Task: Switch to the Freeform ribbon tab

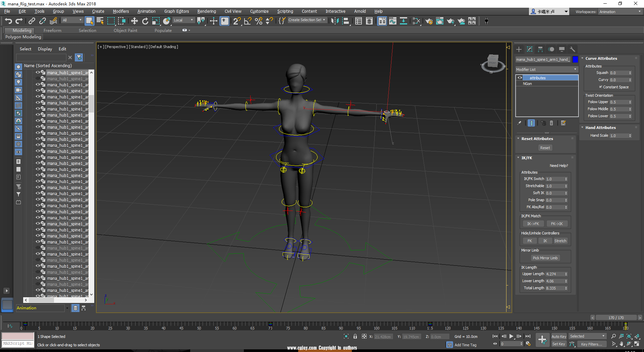Action: point(52,30)
